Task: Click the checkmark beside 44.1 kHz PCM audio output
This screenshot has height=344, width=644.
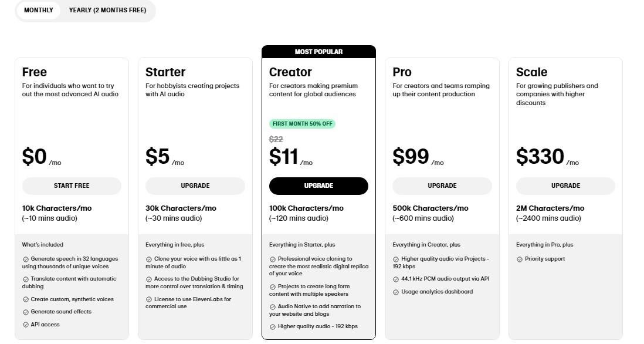Action: pos(395,279)
